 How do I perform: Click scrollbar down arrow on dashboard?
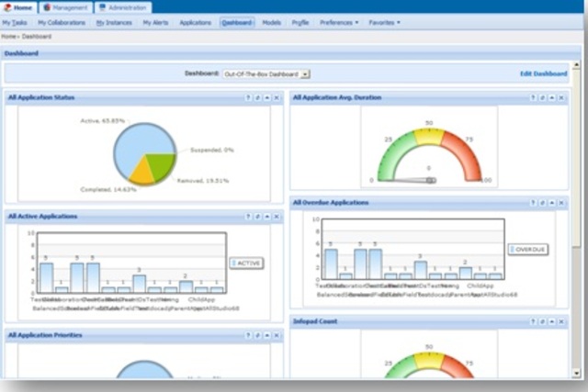[x=576, y=374]
